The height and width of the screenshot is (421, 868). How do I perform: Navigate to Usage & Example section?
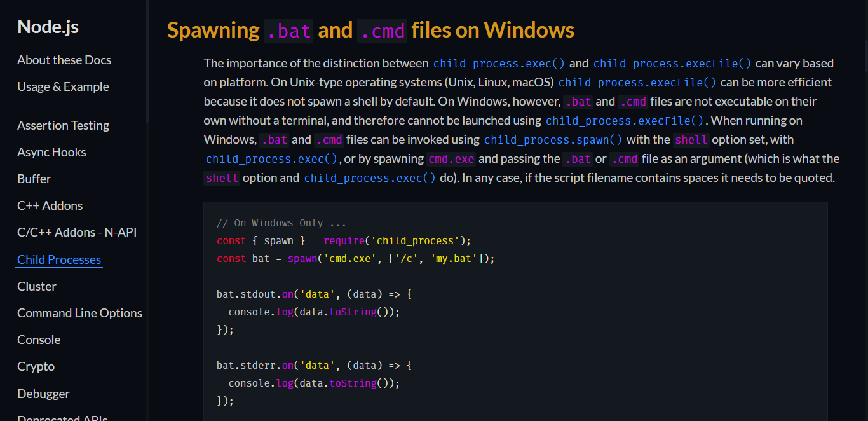63,86
